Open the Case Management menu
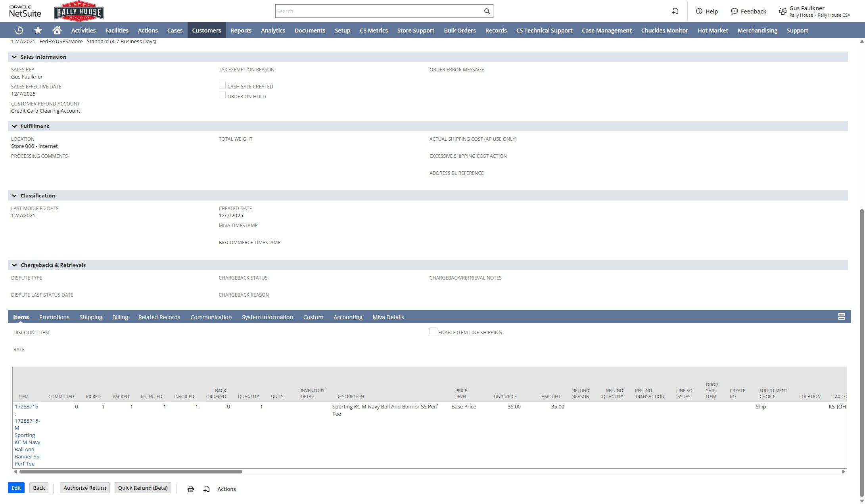The width and height of the screenshot is (865, 504). point(607,31)
